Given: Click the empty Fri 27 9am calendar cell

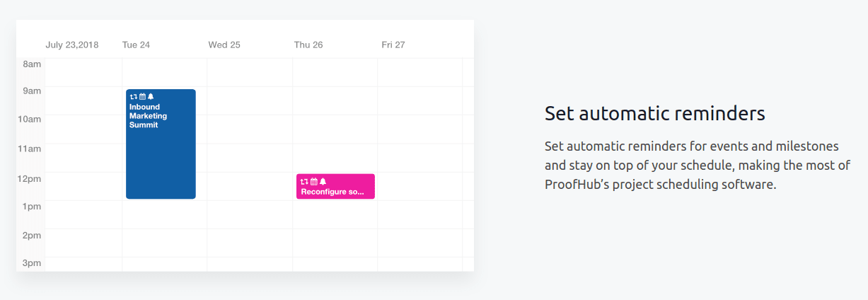Looking at the screenshot, I should (x=420, y=100).
